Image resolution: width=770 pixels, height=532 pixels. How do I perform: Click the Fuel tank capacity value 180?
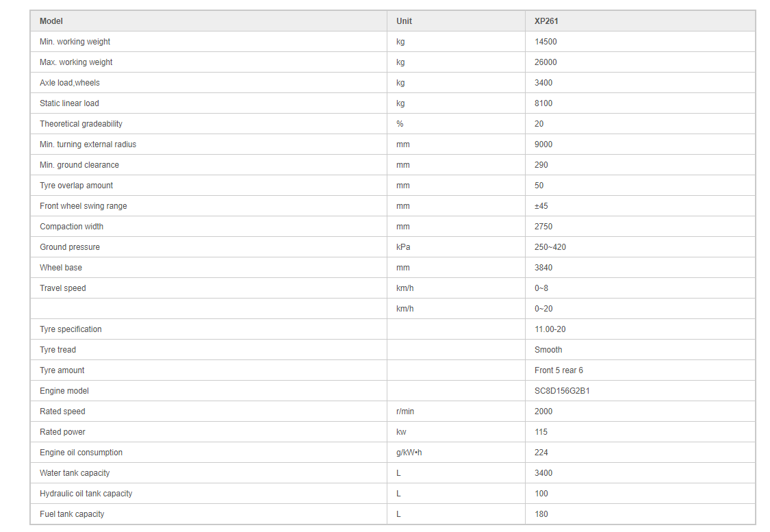click(541, 514)
